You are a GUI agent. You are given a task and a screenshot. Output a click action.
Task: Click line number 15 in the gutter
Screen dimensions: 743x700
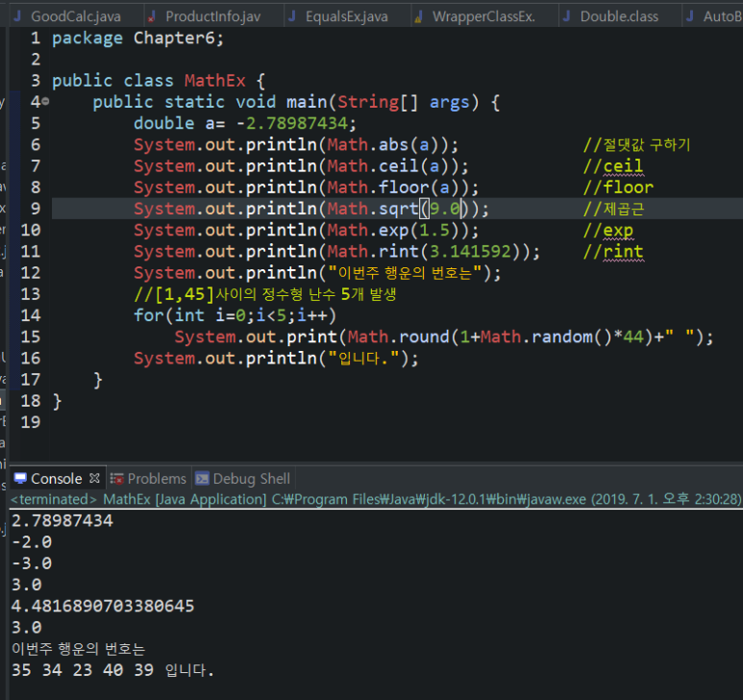pyautogui.click(x=30, y=337)
